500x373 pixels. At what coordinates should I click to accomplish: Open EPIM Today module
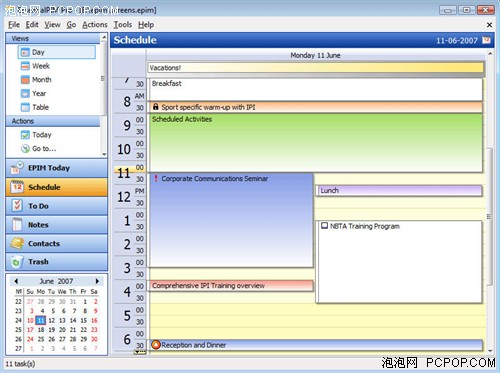pyautogui.click(x=57, y=168)
